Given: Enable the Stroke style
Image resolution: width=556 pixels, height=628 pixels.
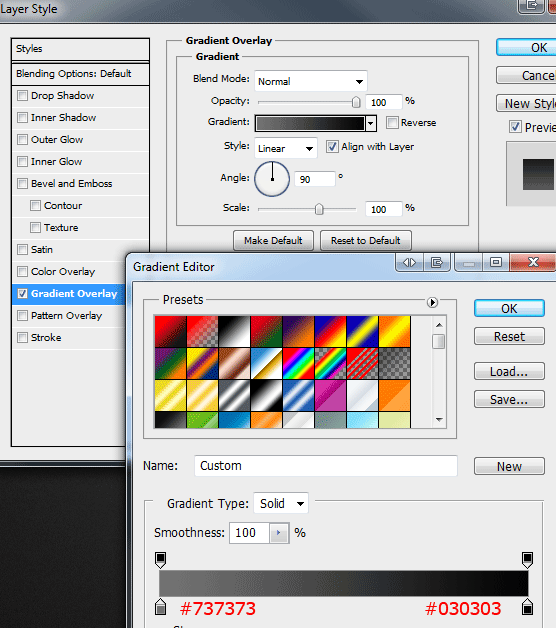Looking at the screenshot, I should [x=22, y=338].
